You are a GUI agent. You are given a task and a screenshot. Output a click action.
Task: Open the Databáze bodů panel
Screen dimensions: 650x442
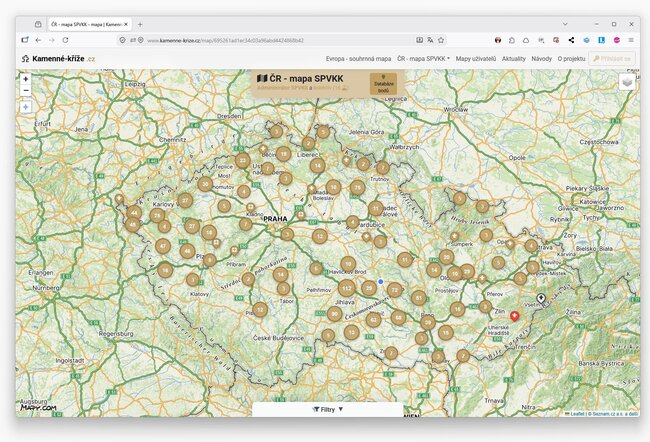coord(383,84)
